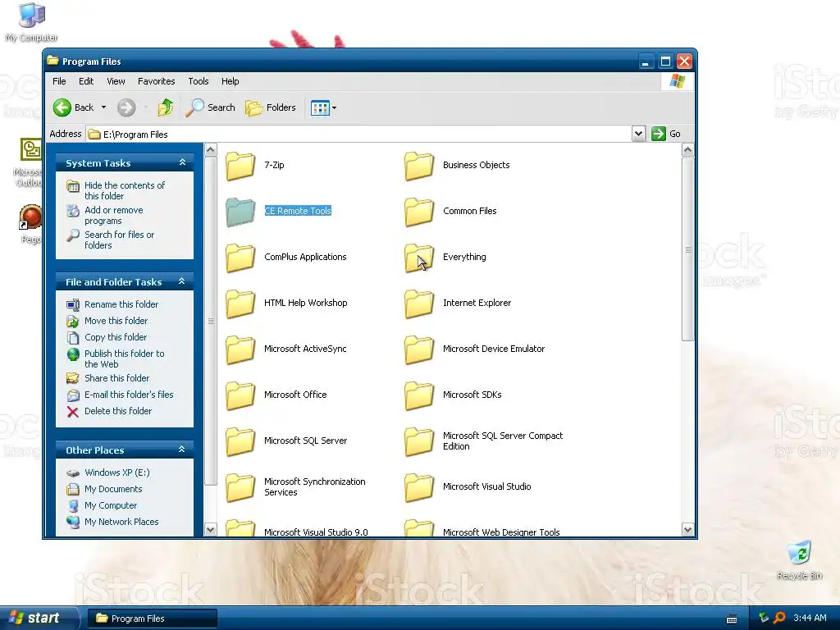Click Publish this folder to the Web
This screenshot has height=630, width=840.
[x=125, y=359]
